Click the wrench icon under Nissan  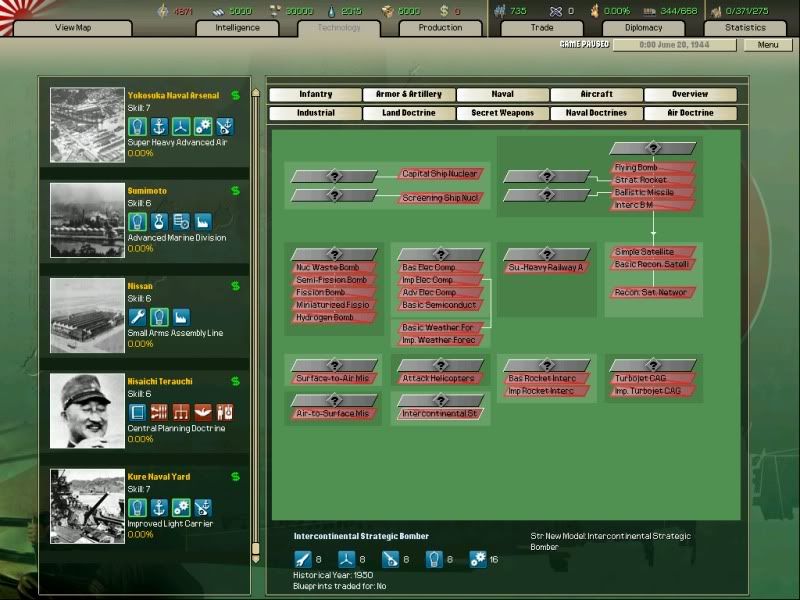click(x=137, y=316)
